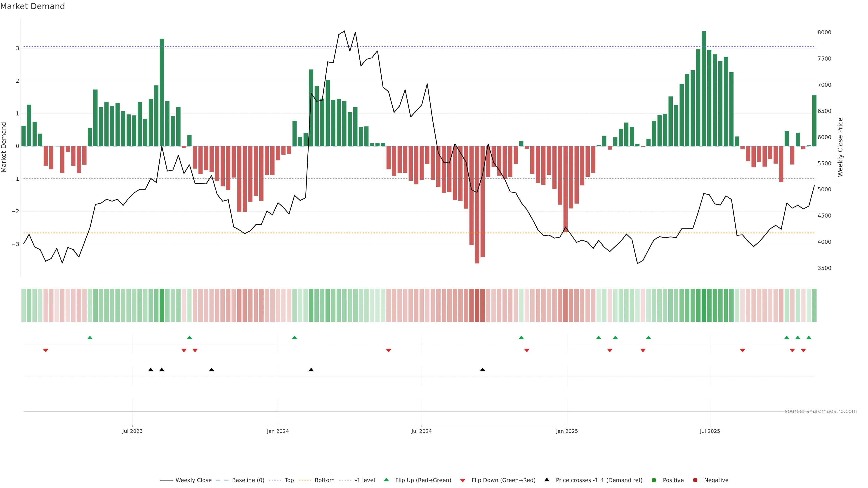Click the green Positive circle legend icon
The width and height of the screenshot is (868, 488).
(654, 480)
